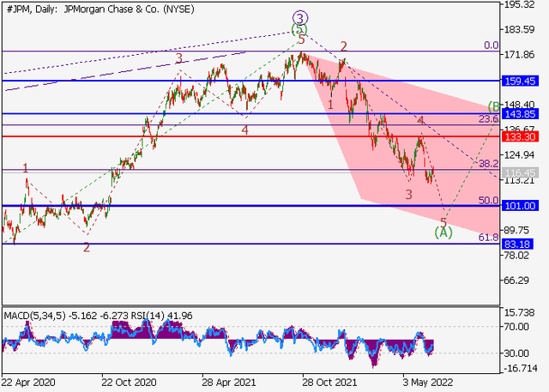Select the 38.2 Fibonacci level label
The height and width of the screenshot is (392, 549).
(489, 164)
